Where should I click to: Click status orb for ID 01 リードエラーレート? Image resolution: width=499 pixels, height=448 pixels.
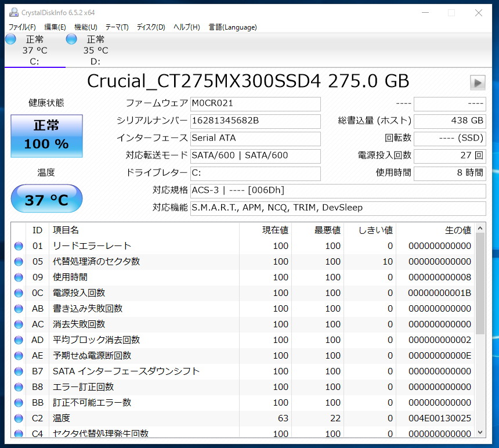point(19,246)
